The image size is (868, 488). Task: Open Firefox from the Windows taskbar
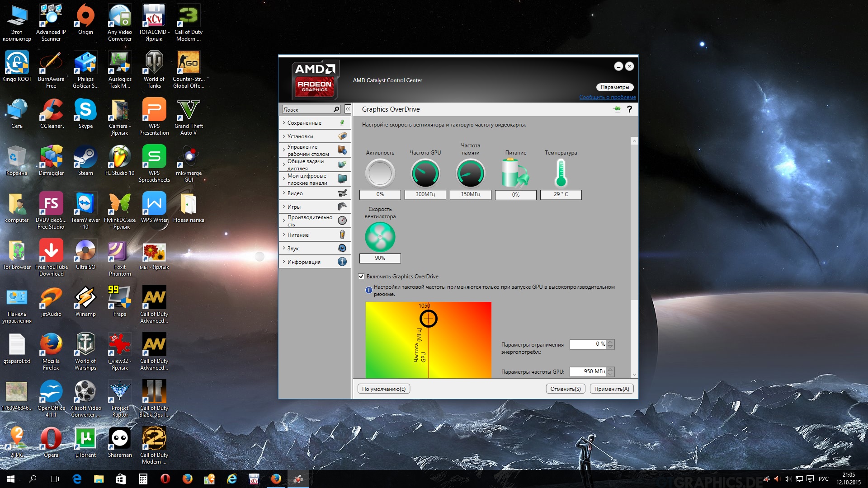(187, 479)
